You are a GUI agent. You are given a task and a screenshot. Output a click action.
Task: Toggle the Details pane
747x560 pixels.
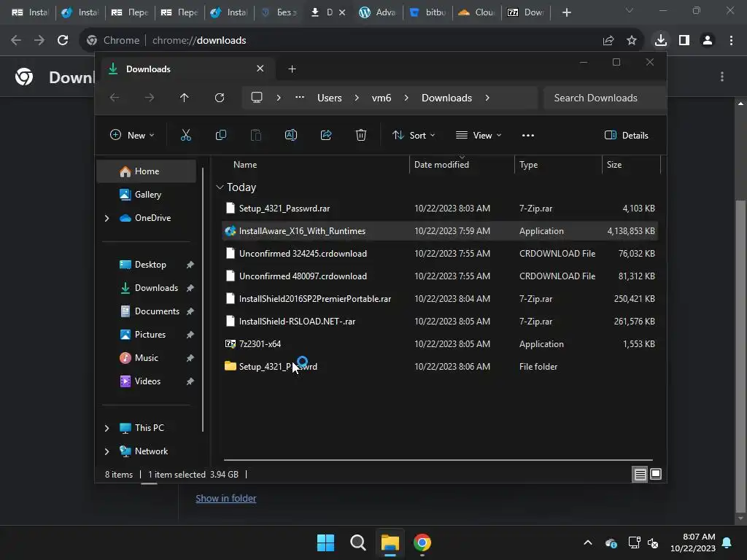pyautogui.click(x=626, y=135)
